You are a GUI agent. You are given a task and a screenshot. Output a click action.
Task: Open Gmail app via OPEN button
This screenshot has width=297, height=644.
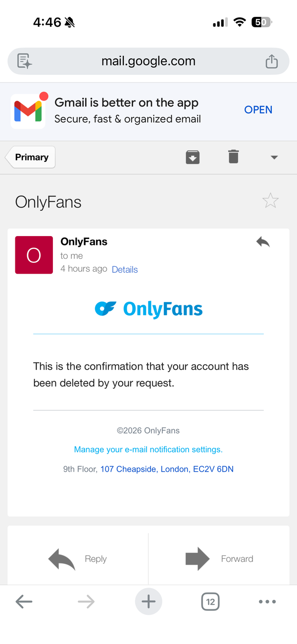pyautogui.click(x=258, y=110)
